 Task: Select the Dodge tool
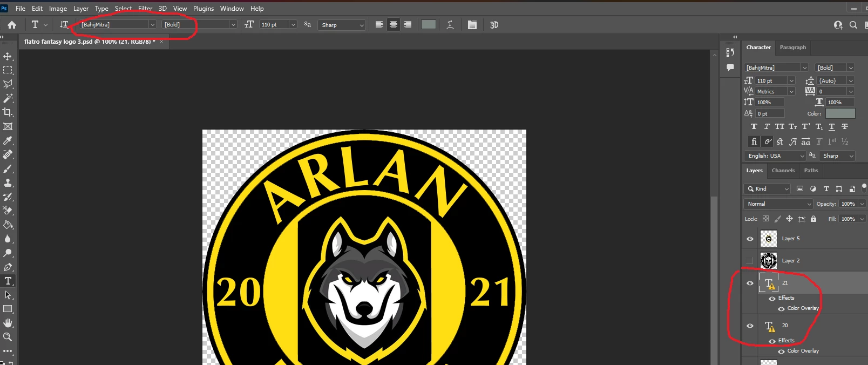click(x=8, y=253)
